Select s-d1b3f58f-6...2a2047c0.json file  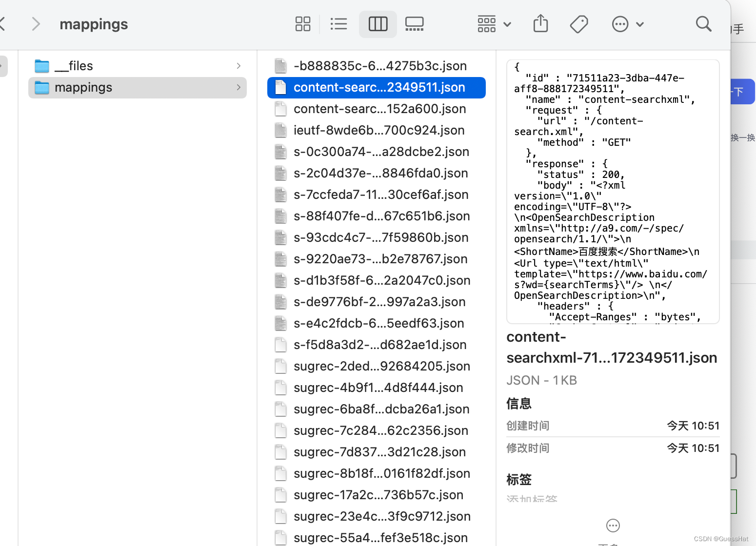pyautogui.click(x=377, y=280)
